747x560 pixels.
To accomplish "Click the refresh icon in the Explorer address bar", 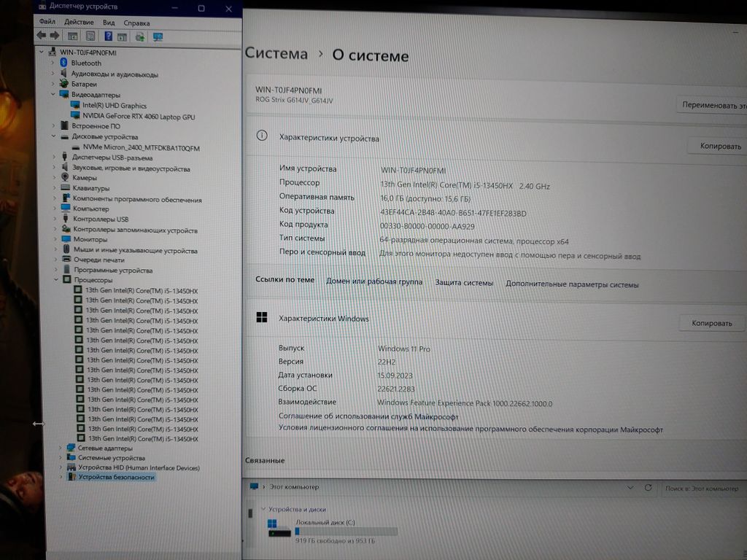I will click(x=647, y=488).
